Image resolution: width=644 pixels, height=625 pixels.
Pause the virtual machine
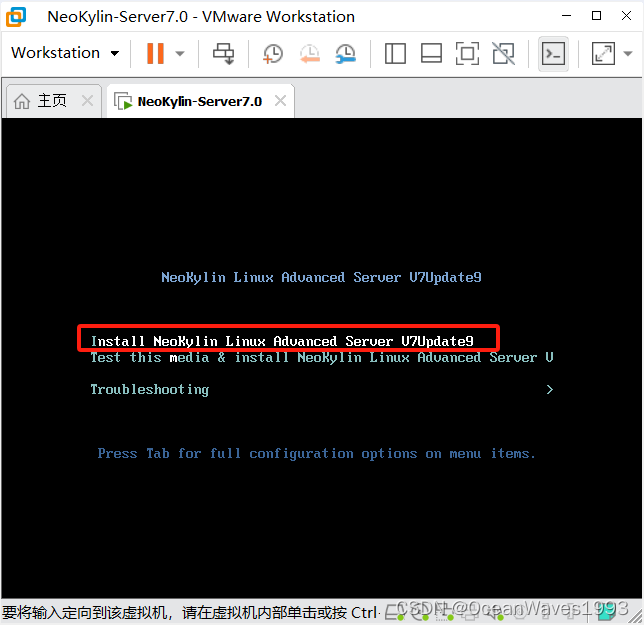(x=155, y=53)
